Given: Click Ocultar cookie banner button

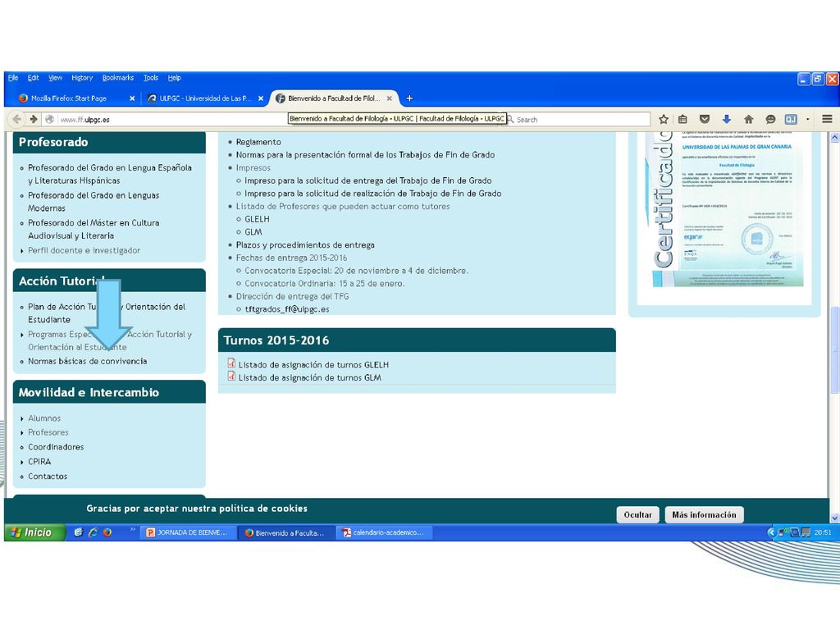Looking at the screenshot, I should [x=637, y=514].
